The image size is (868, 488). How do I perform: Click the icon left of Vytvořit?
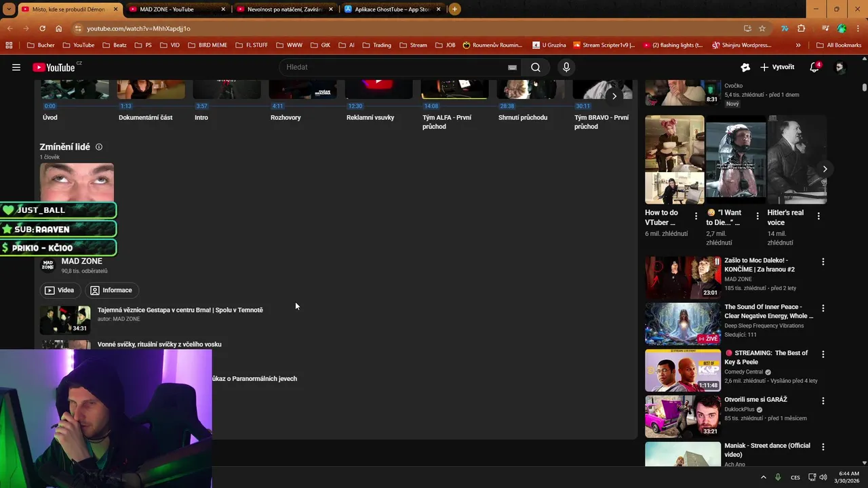click(x=745, y=67)
